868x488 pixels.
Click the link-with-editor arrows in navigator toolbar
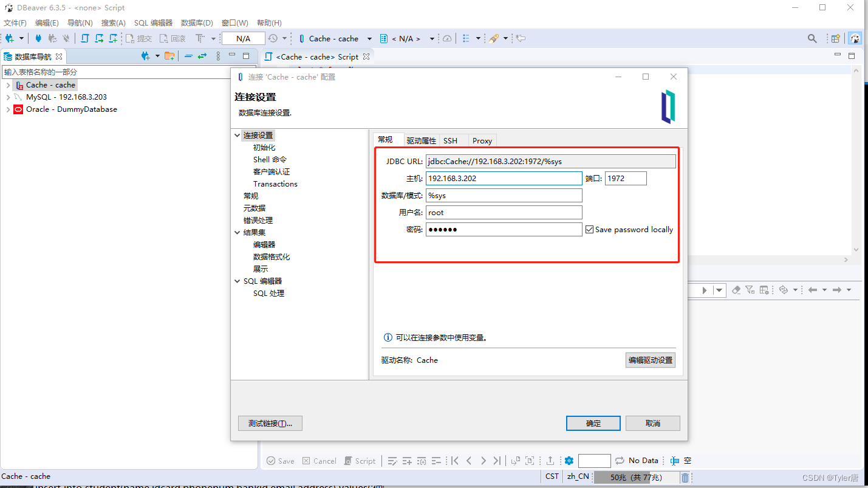click(x=202, y=56)
